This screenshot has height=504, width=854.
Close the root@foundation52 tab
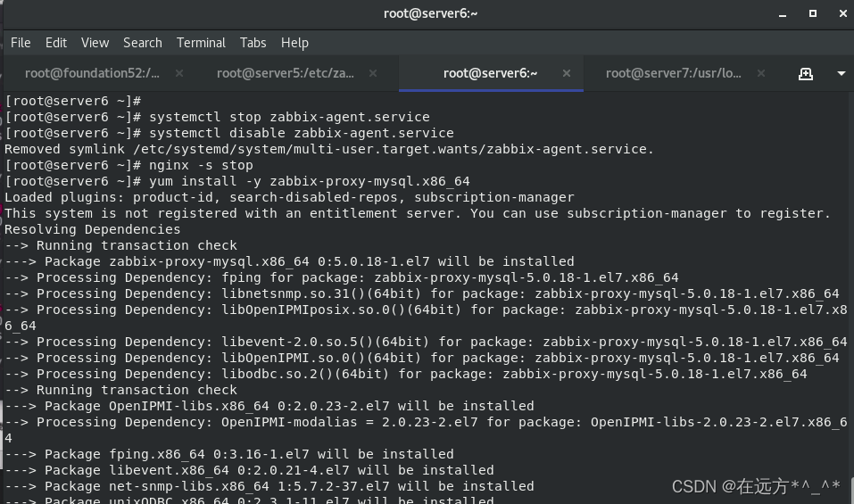pos(179,73)
